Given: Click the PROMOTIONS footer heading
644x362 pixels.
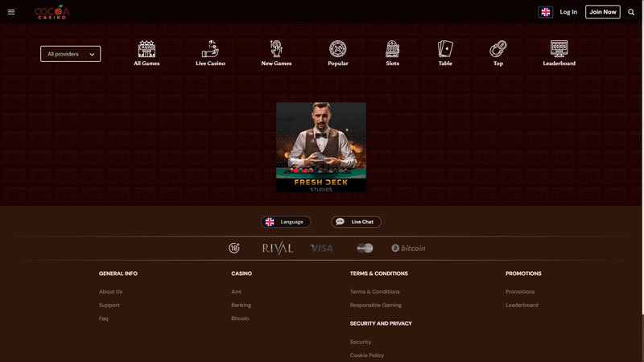Looking at the screenshot, I should click(523, 274).
